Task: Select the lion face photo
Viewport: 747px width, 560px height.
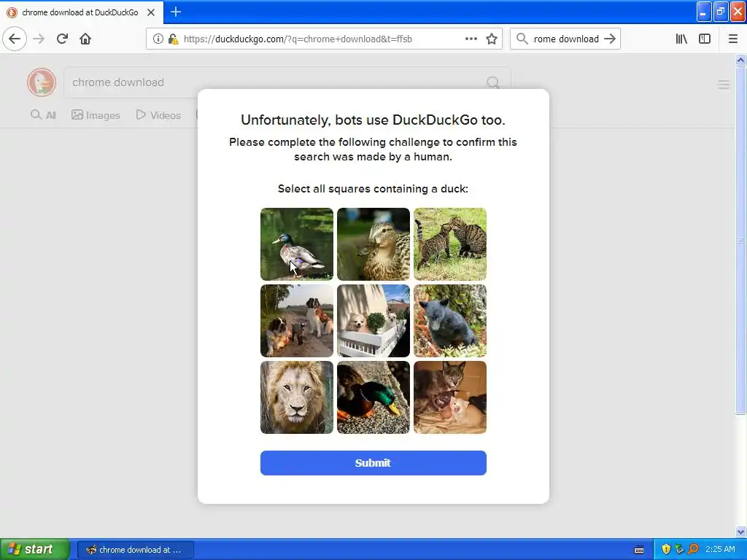Action: [x=297, y=397]
